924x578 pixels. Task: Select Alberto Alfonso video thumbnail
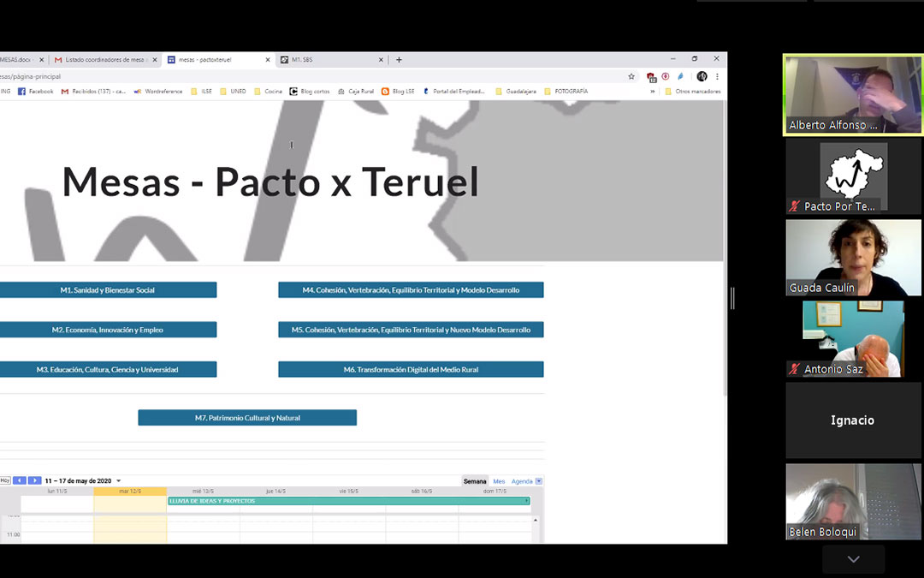853,95
